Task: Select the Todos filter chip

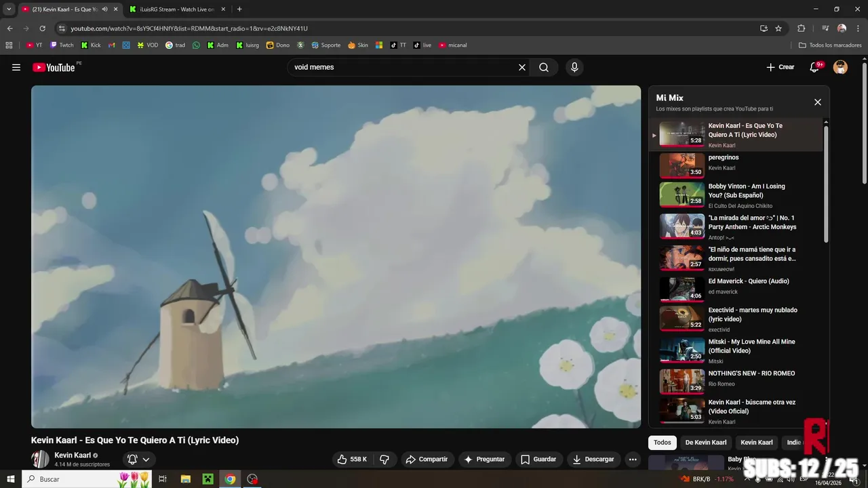Action: click(x=663, y=443)
